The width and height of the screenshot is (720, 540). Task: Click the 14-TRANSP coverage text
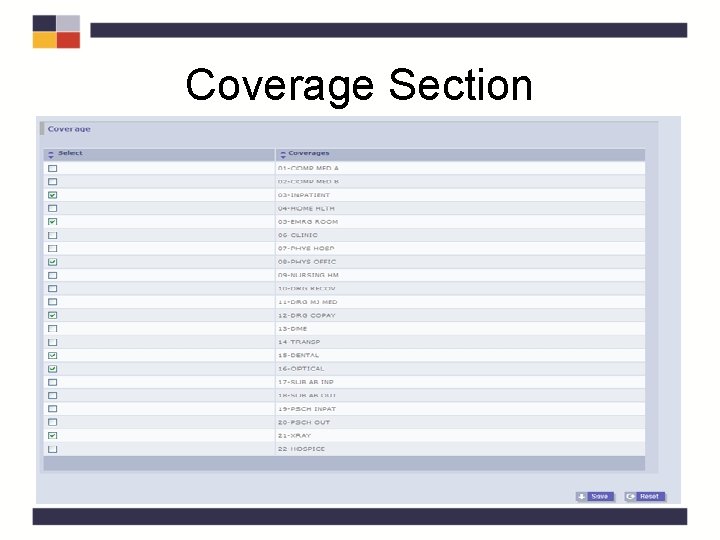coord(299,342)
